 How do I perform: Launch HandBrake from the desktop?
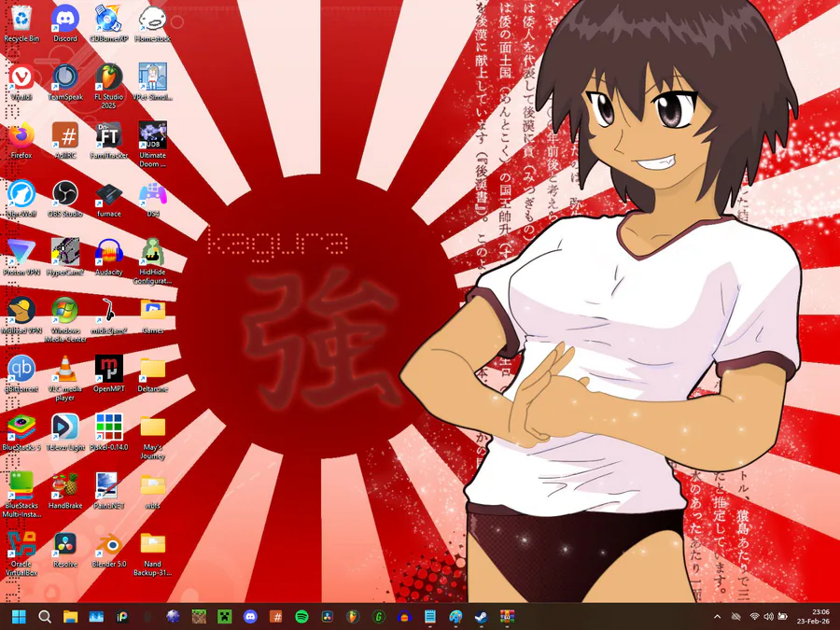pos(65,491)
